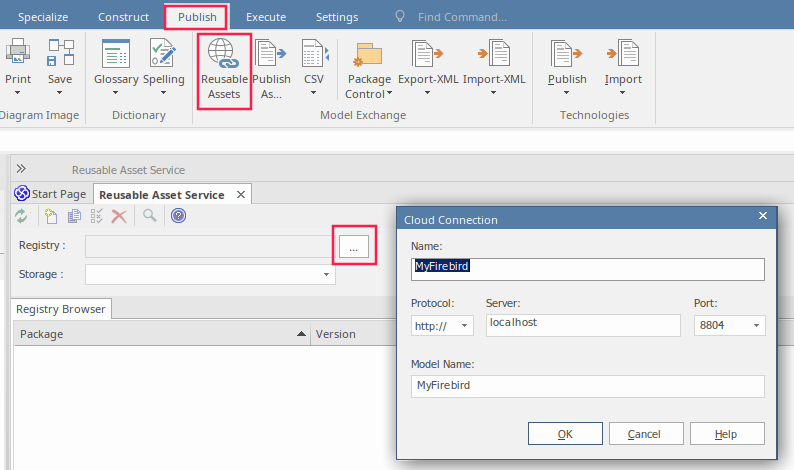Click the Export-XML icon

click(x=427, y=55)
